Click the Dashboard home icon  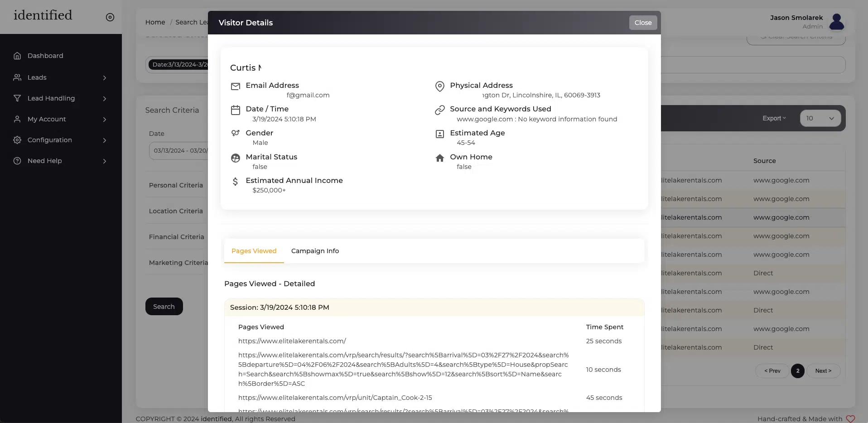[17, 56]
